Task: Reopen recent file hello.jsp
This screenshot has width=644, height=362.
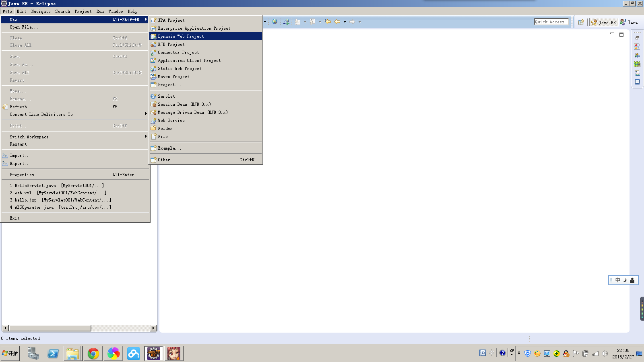Action: click(75, 200)
